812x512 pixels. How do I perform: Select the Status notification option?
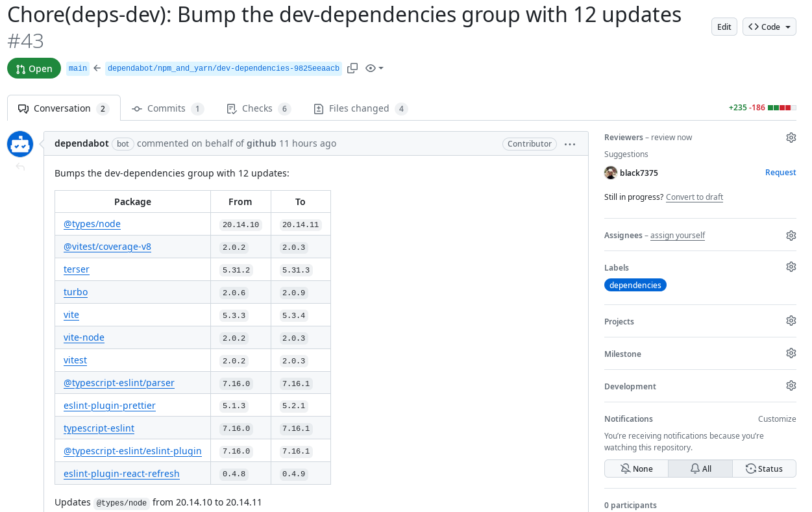pos(764,469)
